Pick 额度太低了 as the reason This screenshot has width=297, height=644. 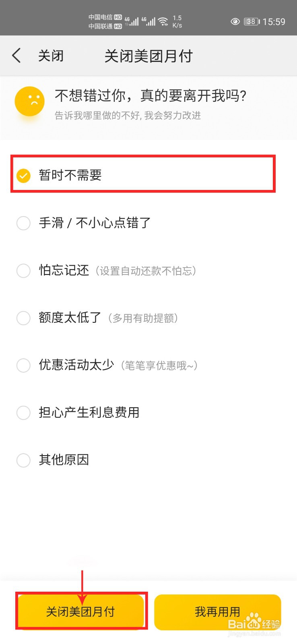coord(23,318)
